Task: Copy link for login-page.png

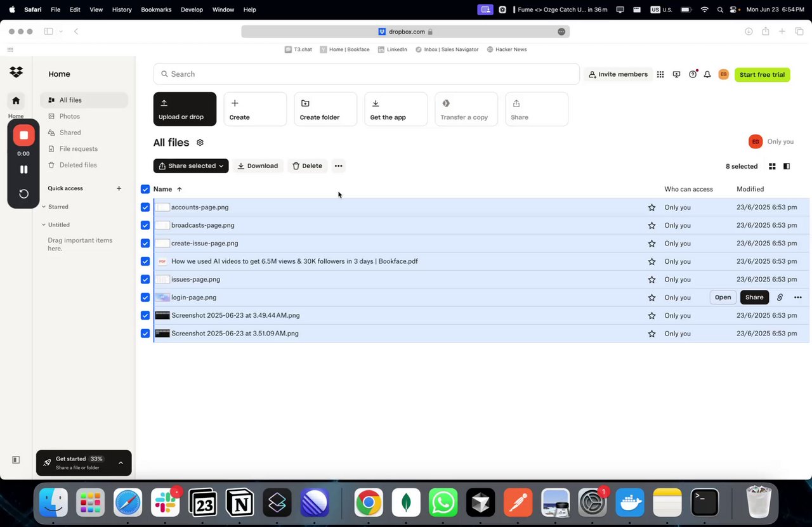Action: click(x=780, y=297)
